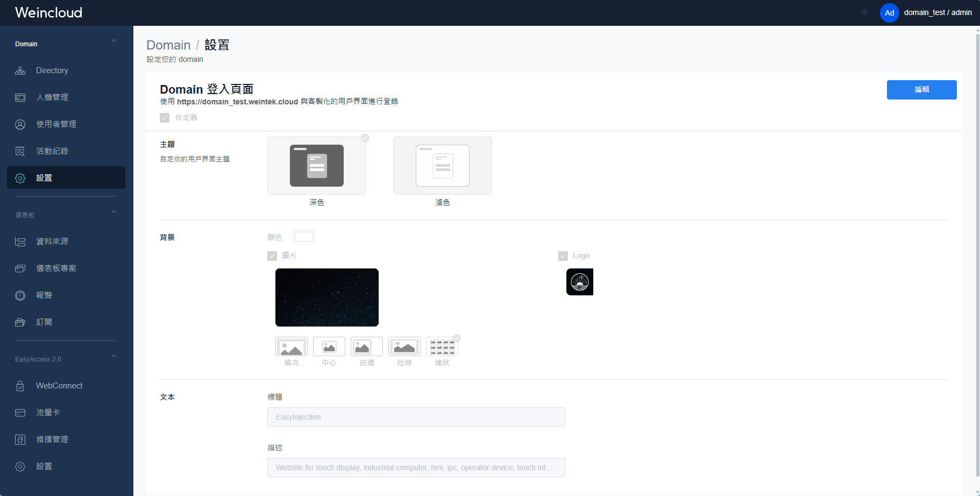This screenshot has width=980, height=496.
Task: Click the notification bell icon
Action: tap(864, 12)
